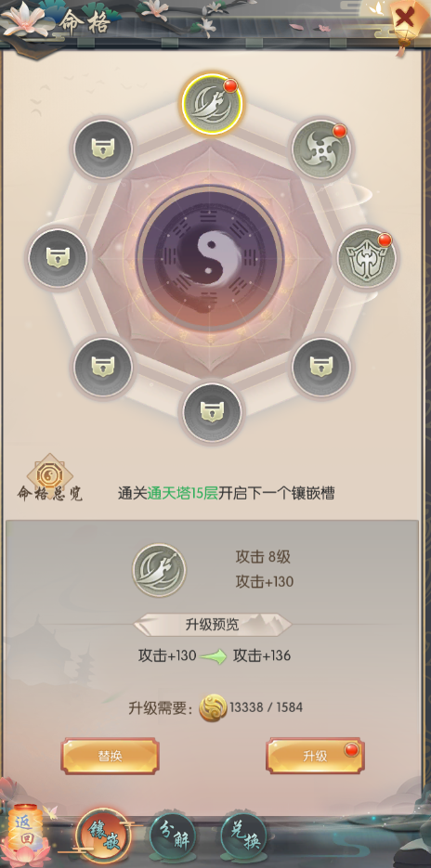The height and width of the screenshot is (868, 431).
Task: Click the central yin-yang bagua disc
Action: pyautogui.click(x=210, y=258)
